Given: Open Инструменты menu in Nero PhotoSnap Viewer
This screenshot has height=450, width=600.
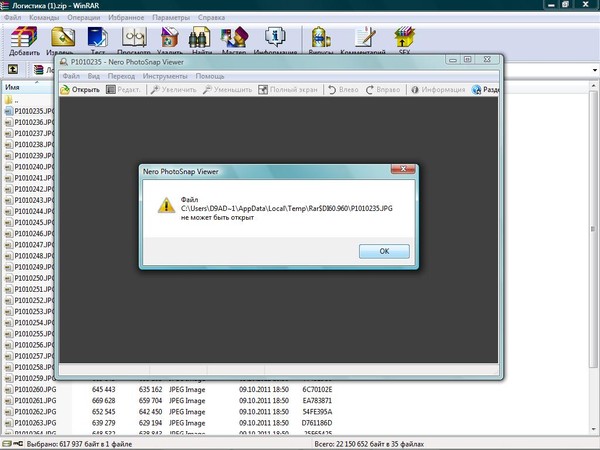Looking at the screenshot, I should [165, 76].
